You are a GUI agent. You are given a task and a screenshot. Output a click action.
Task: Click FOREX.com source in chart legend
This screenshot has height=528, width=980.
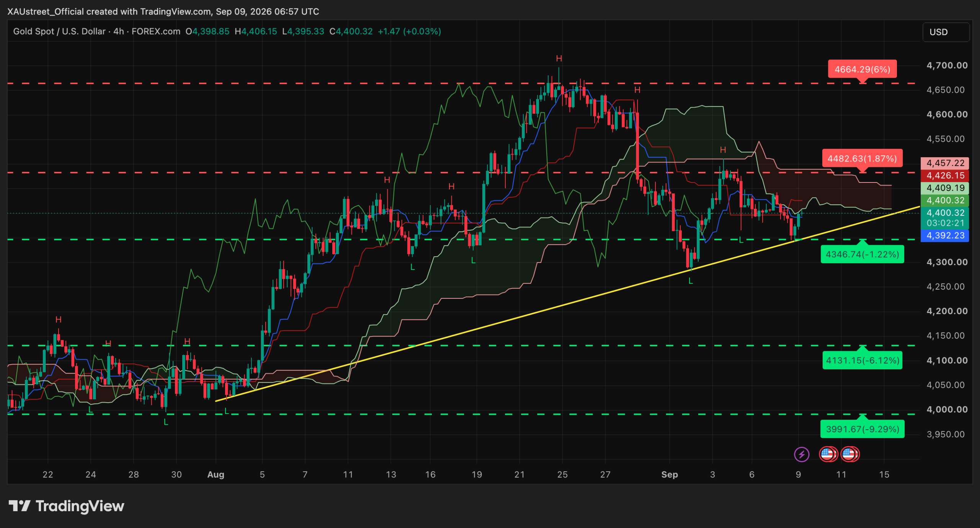click(x=156, y=31)
